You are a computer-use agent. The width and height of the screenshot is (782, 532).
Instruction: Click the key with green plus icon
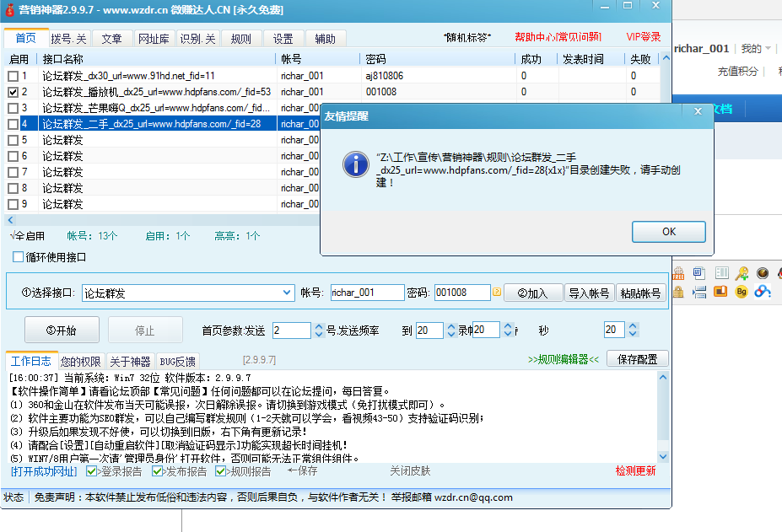pyautogui.click(x=742, y=272)
